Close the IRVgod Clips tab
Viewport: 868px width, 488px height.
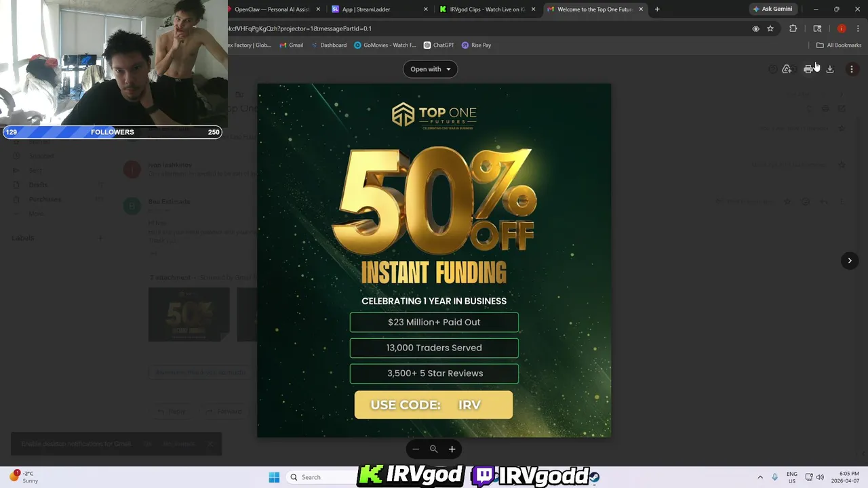tap(534, 9)
